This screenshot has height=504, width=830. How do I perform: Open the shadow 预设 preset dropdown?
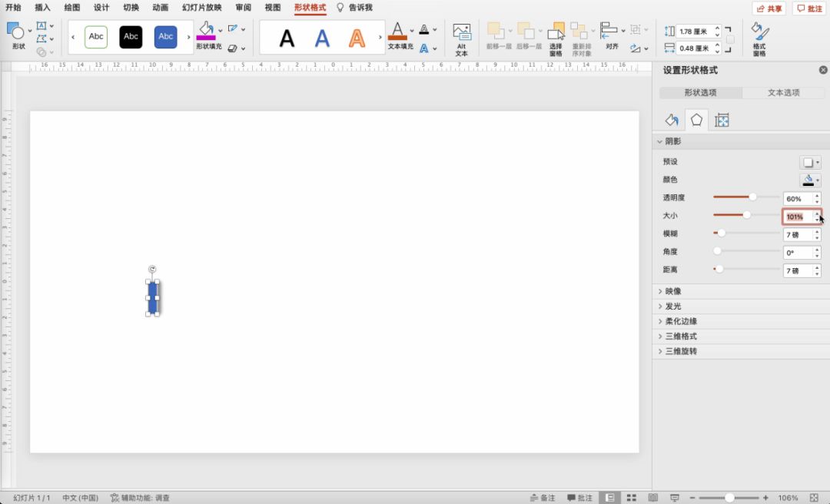811,162
